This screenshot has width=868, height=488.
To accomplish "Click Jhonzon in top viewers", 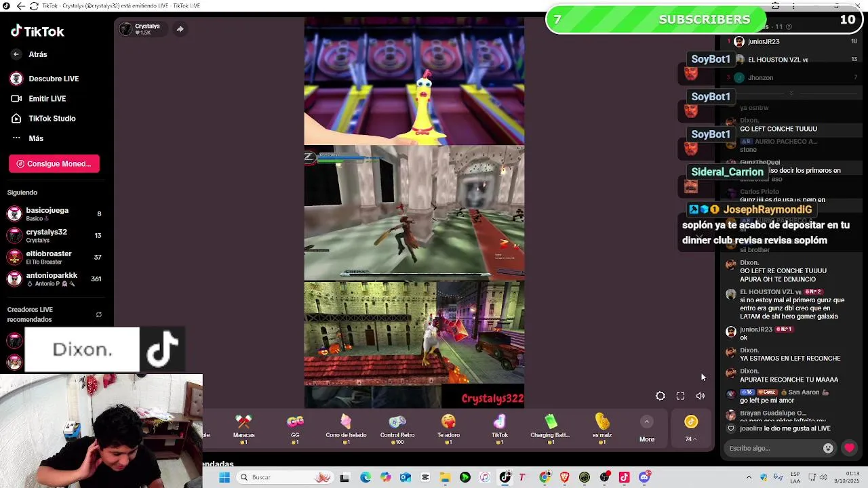I will click(760, 77).
